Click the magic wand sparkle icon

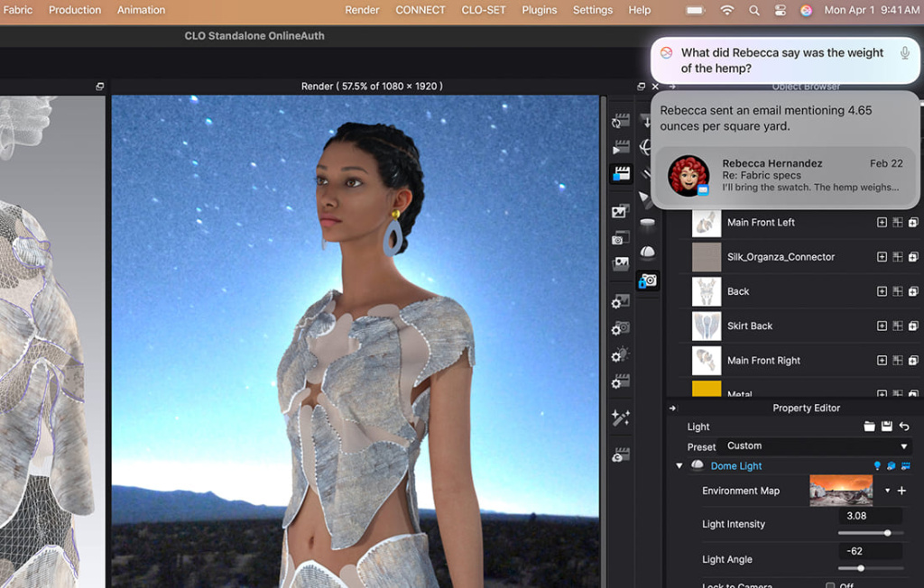pyautogui.click(x=621, y=418)
